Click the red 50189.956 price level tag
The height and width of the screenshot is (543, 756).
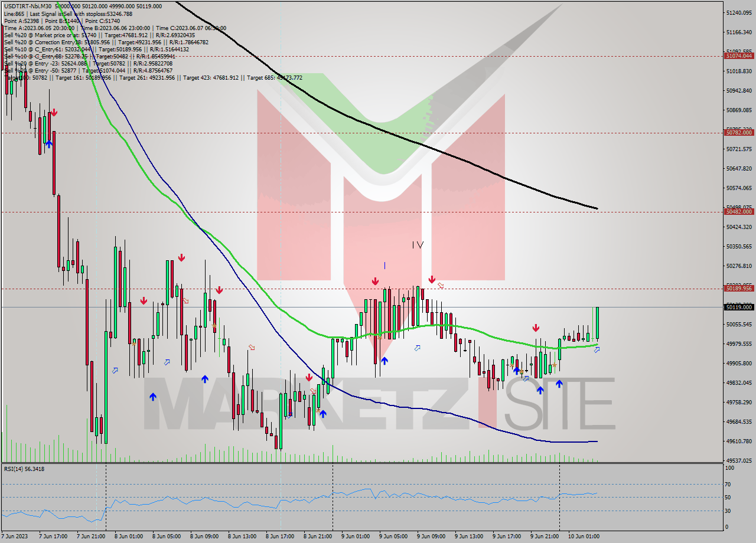[738, 288]
